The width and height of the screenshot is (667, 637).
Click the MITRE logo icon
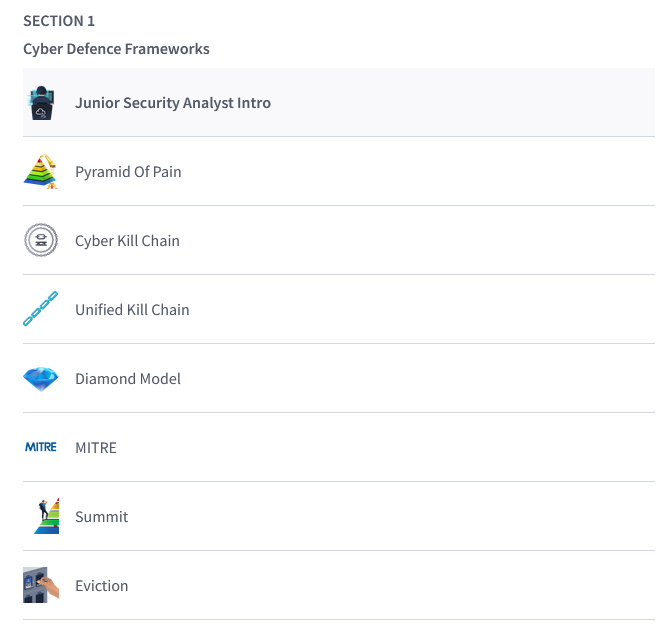41,448
